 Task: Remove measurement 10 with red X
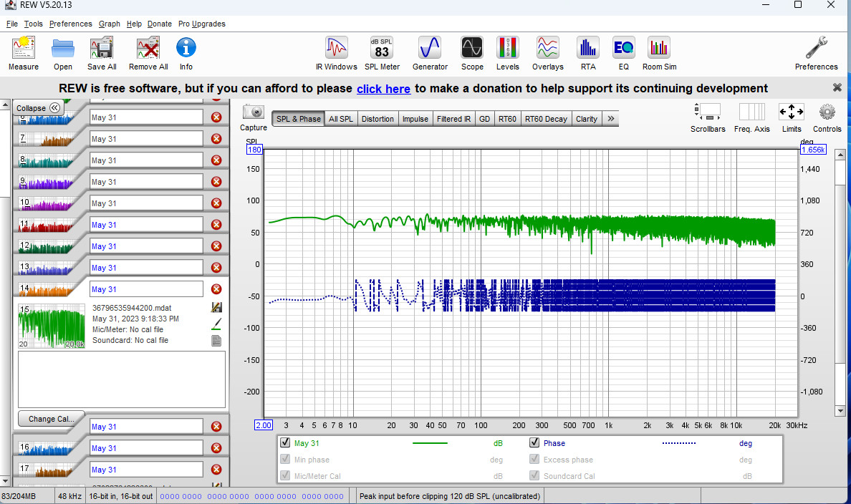(x=216, y=203)
